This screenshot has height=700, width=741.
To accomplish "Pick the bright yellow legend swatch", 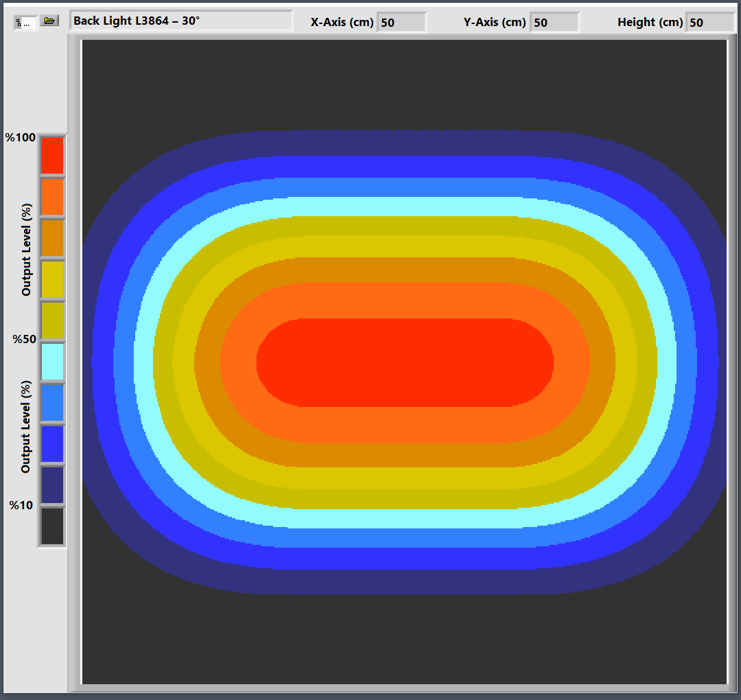I will tap(52, 279).
